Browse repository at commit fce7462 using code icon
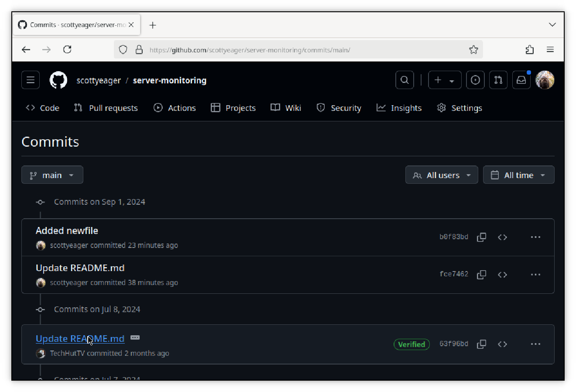The image size is (576, 392). tap(502, 274)
